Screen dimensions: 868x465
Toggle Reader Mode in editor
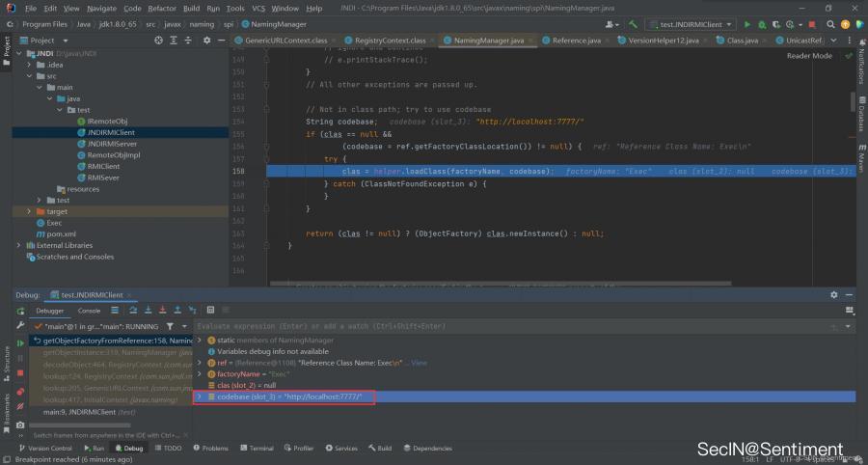click(808, 56)
